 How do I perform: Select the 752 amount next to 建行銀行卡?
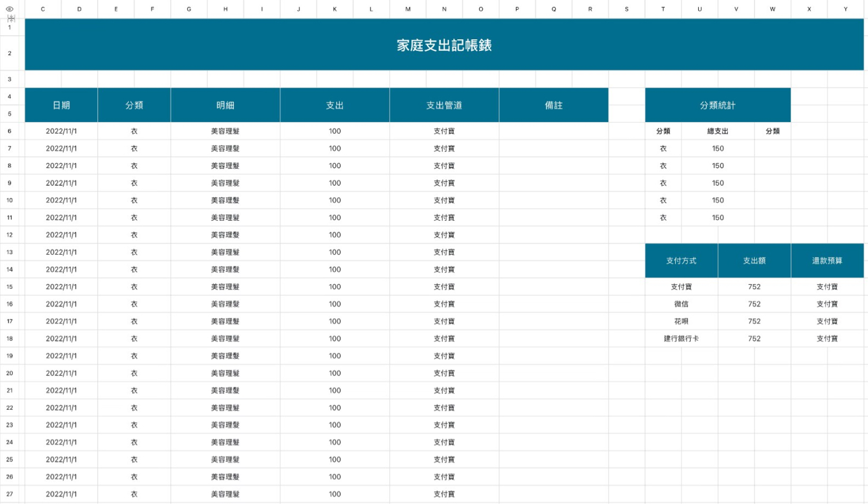(x=754, y=338)
